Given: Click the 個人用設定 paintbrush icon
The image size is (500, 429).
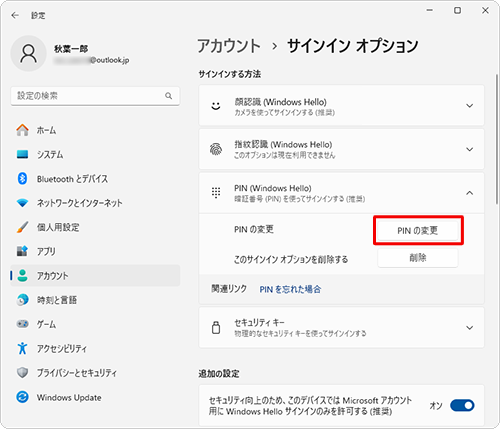Looking at the screenshot, I should pyautogui.click(x=22, y=227).
